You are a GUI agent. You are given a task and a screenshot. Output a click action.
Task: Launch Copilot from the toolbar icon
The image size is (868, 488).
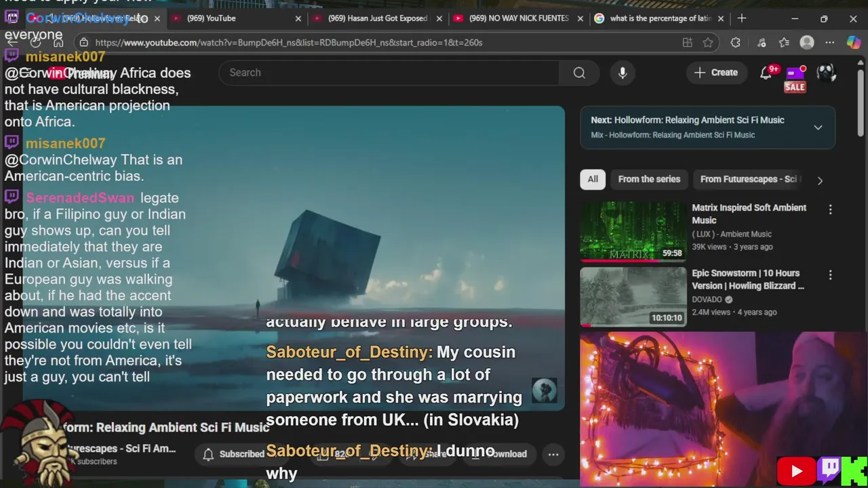tap(853, 42)
